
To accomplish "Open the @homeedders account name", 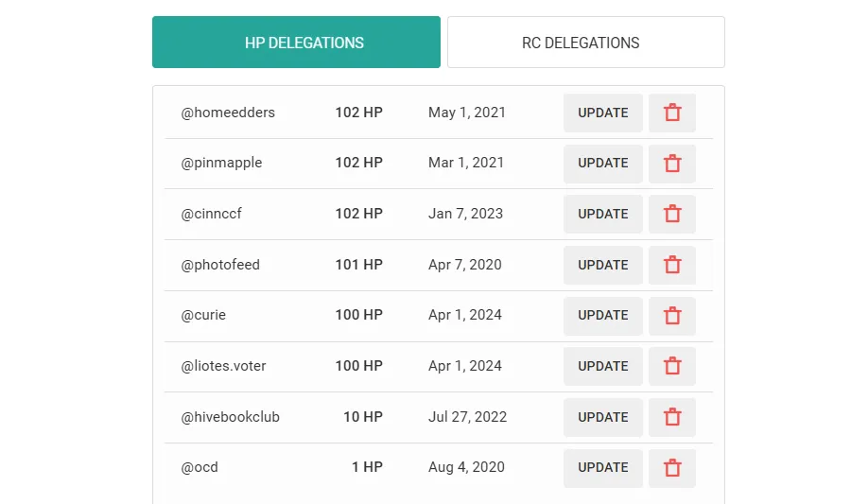I will (228, 113).
